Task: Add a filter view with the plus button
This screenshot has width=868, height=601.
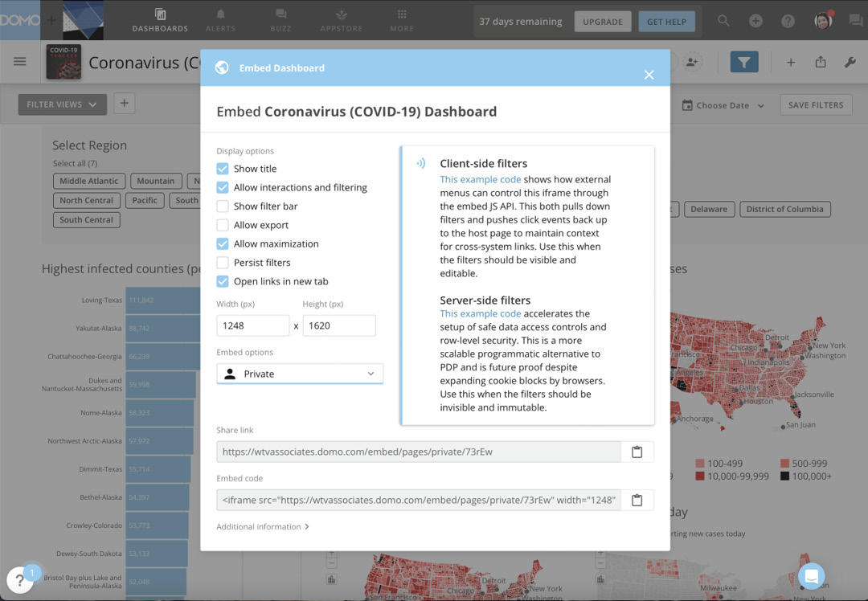Action: click(125, 104)
